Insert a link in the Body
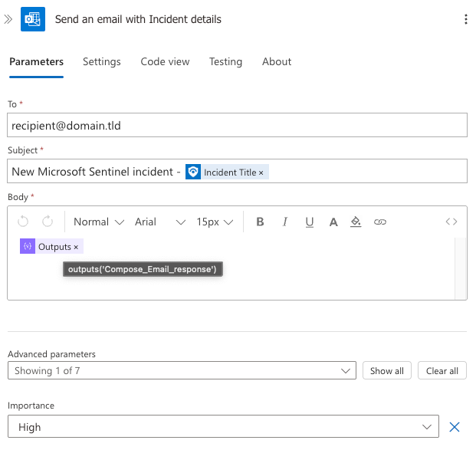 [380, 222]
